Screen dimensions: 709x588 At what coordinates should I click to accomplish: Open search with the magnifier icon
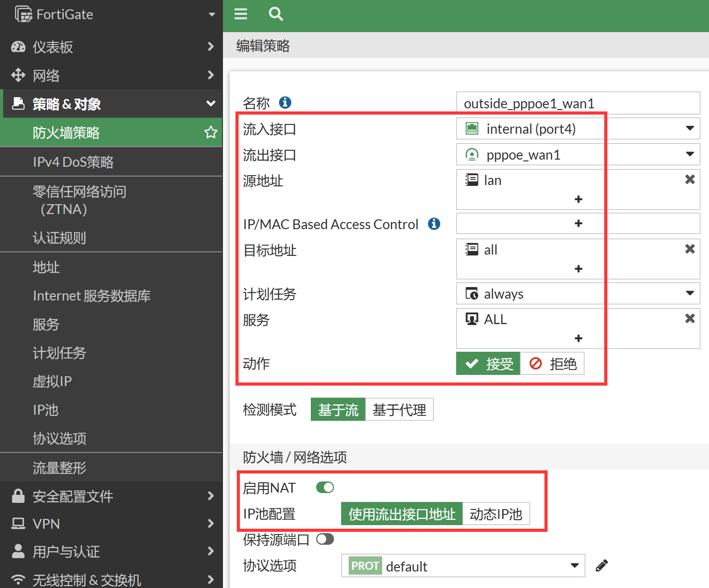(276, 14)
